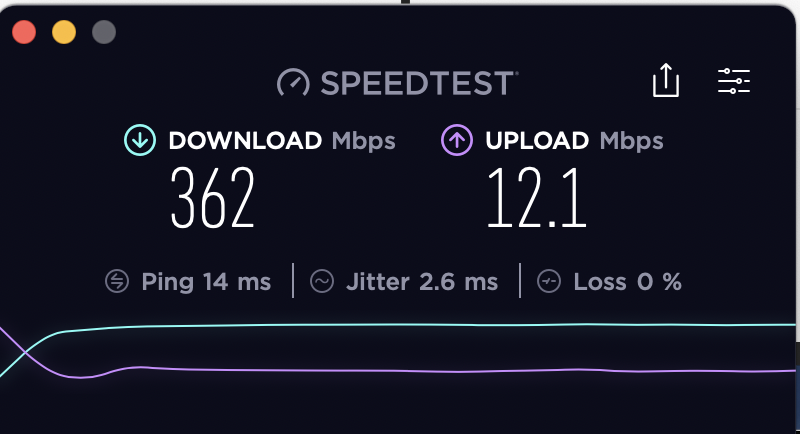Viewport: 800px width, 434px height.
Task: Minimize window with the yellow button
Action: 64,32
